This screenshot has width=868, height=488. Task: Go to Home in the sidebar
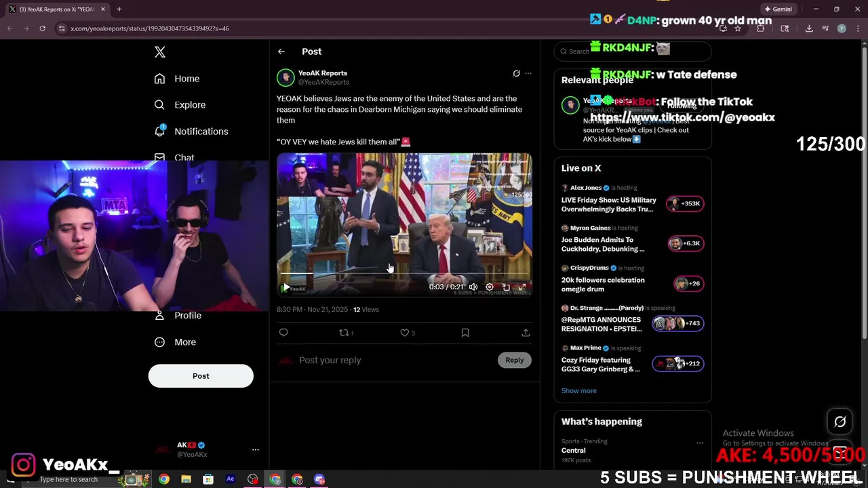[177, 79]
